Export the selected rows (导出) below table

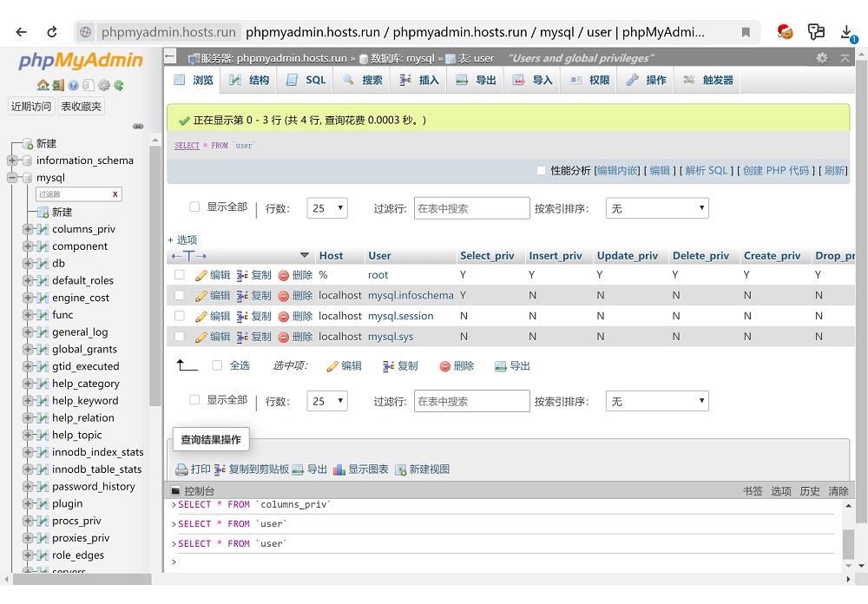(x=513, y=366)
